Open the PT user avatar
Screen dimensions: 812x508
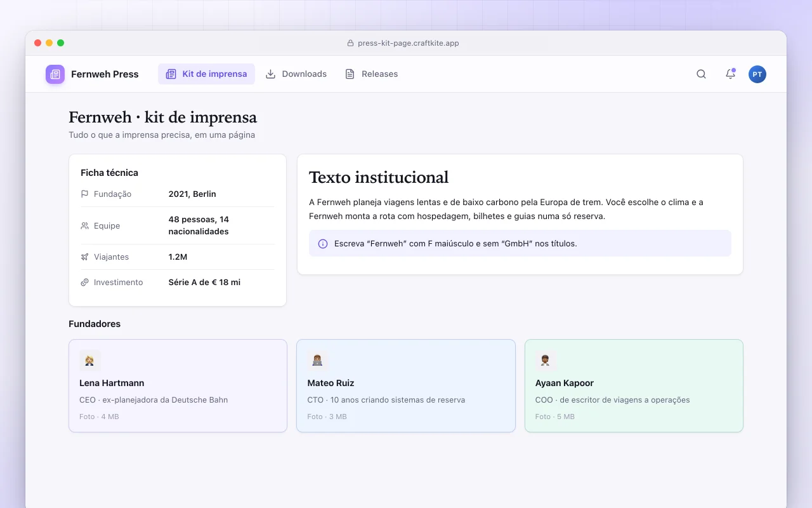click(757, 74)
